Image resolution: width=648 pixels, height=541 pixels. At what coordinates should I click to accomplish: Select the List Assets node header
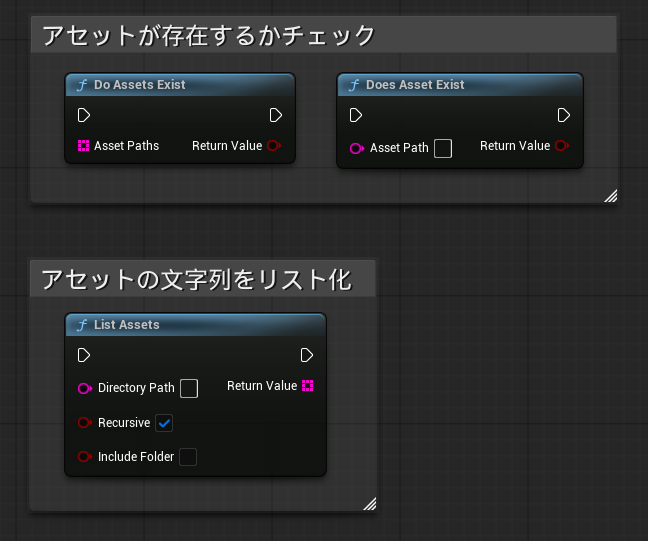pos(127,325)
